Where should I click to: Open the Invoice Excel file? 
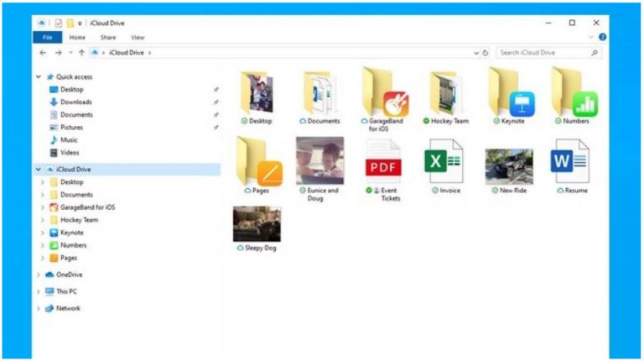point(444,161)
